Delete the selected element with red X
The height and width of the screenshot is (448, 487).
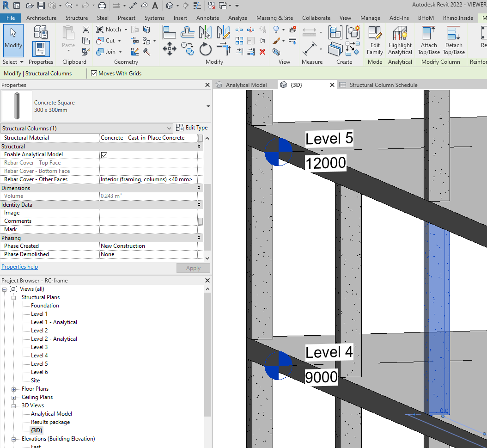coord(262,51)
